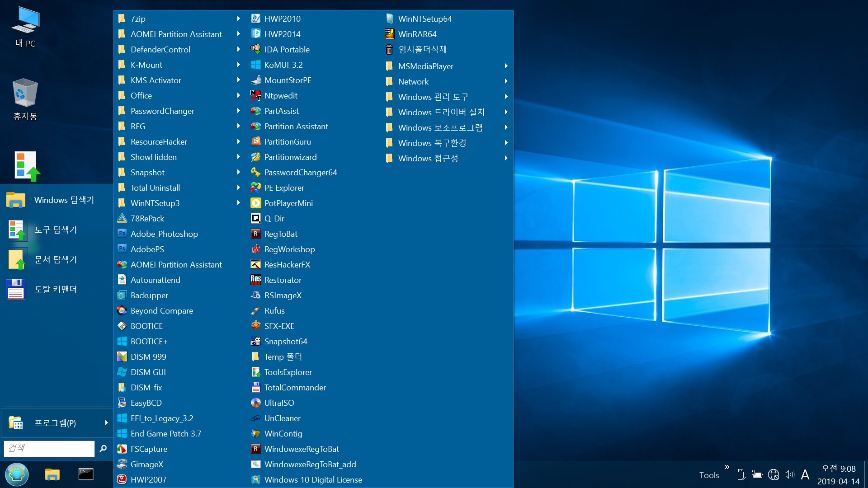
Task: Open Windows 10 Digital License tool
Action: (x=312, y=480)
